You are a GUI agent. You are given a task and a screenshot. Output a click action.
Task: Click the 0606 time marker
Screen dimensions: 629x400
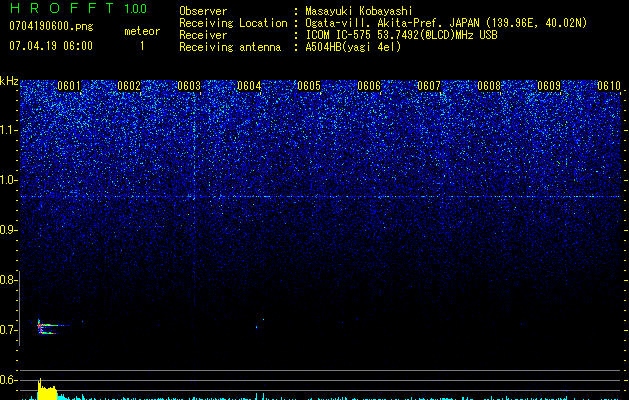click(369, 86)
